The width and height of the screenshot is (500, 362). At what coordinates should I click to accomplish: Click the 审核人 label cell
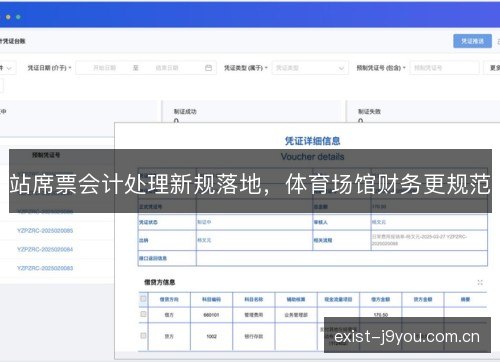point(342,222)
